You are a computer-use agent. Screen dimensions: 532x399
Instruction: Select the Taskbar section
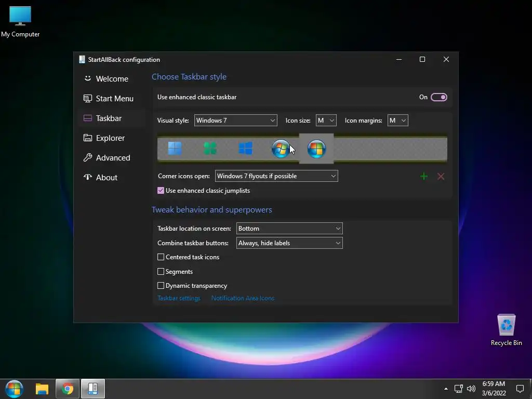tap(112, 118)
